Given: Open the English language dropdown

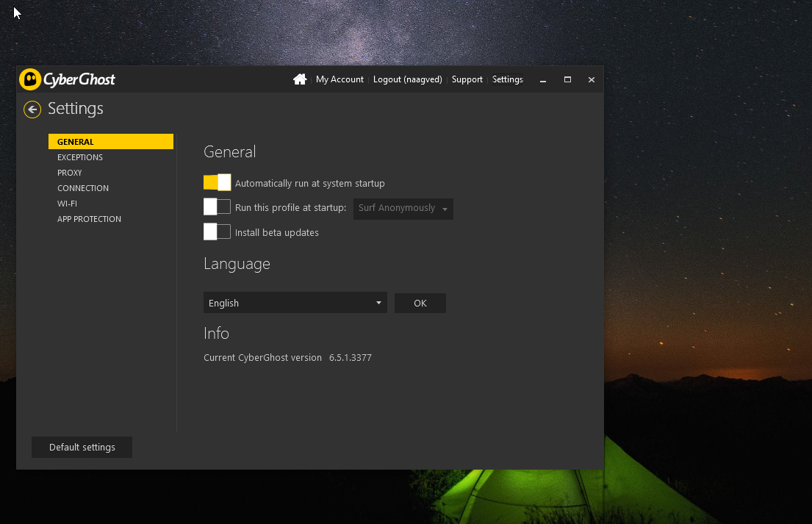Looking at the screenshot, I should (x=295, y=303).
